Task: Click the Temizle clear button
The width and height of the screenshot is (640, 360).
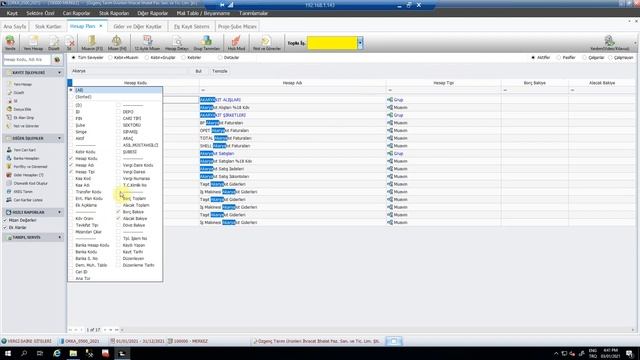Action: 220,71
